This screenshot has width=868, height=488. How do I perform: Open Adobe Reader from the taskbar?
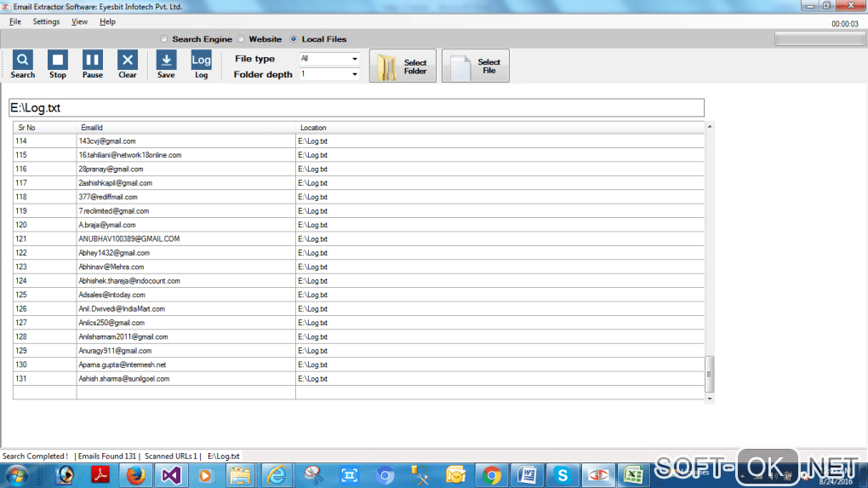click(x=100, y=476)
